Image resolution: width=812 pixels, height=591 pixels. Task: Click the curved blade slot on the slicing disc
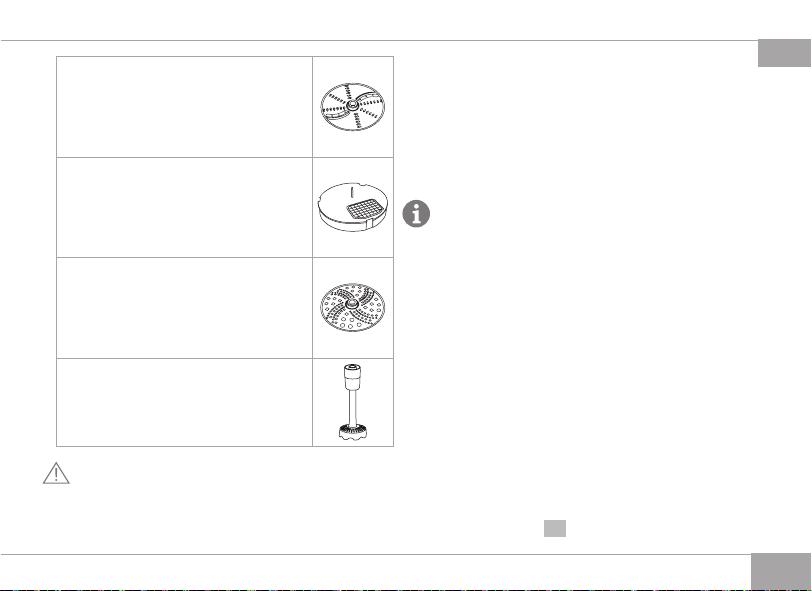(x=369, y=96)
